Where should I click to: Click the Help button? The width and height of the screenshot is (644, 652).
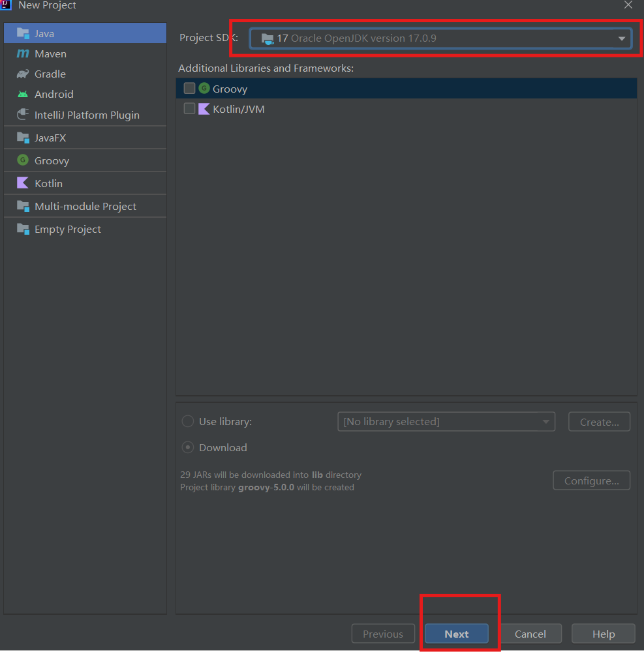pyautogui.click(x=604, y=634)
